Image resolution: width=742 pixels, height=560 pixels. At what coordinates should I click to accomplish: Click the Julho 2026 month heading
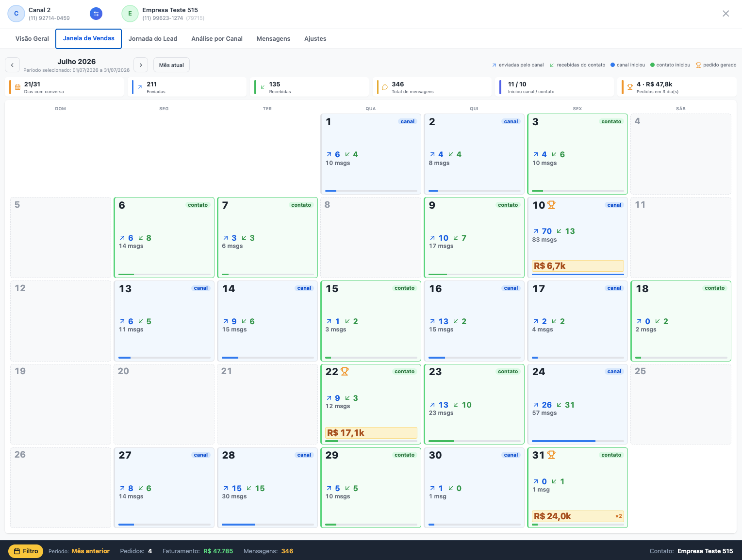pyautogui.click(x=77, y=62)
